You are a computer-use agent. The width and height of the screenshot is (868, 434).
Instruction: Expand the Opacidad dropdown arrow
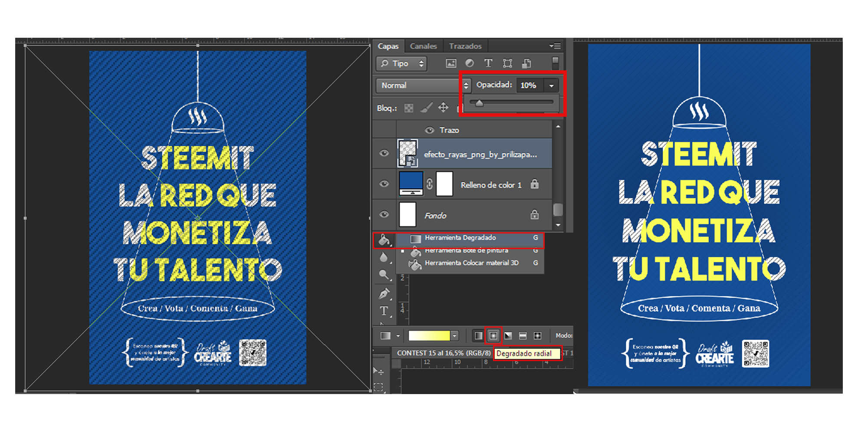coord(551,85)
